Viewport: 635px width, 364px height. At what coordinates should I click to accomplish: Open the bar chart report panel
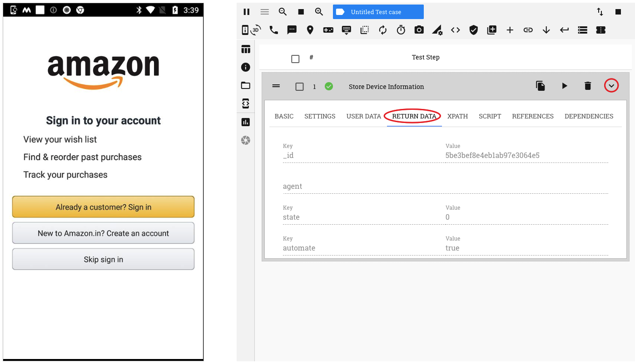[246, 122]
